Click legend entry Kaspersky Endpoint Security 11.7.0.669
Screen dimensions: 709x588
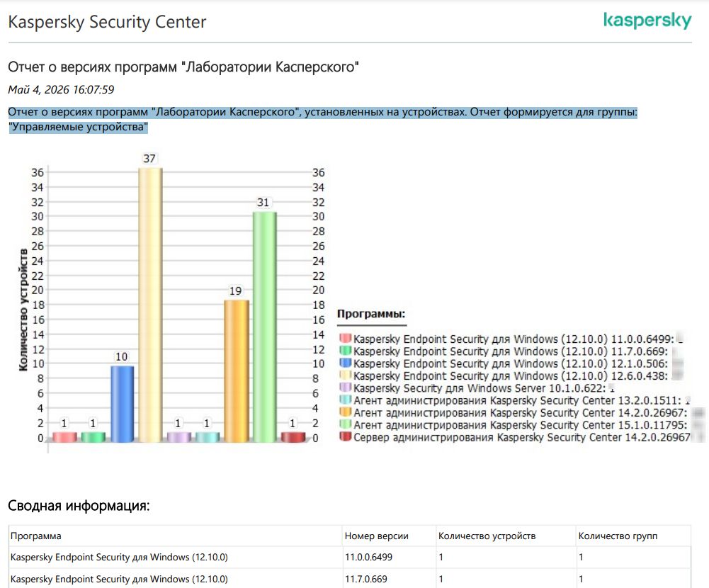(511, 351)
